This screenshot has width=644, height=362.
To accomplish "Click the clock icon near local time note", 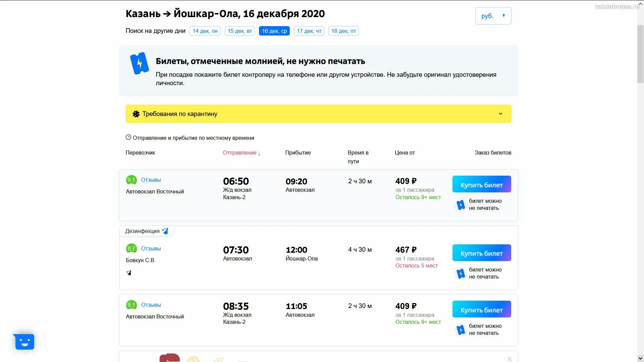I will [x=128, y=137].
